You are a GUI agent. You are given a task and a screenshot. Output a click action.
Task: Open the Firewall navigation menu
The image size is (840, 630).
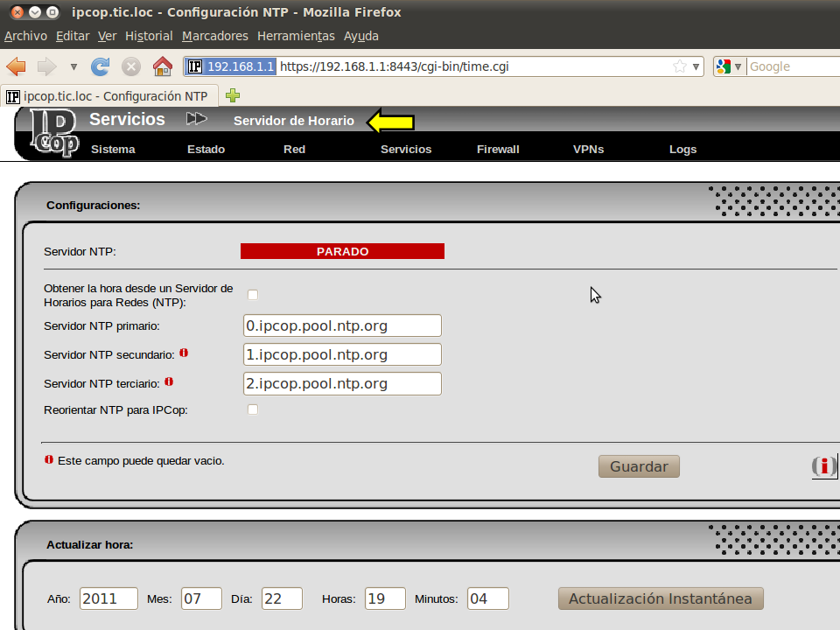click(498, 150)
